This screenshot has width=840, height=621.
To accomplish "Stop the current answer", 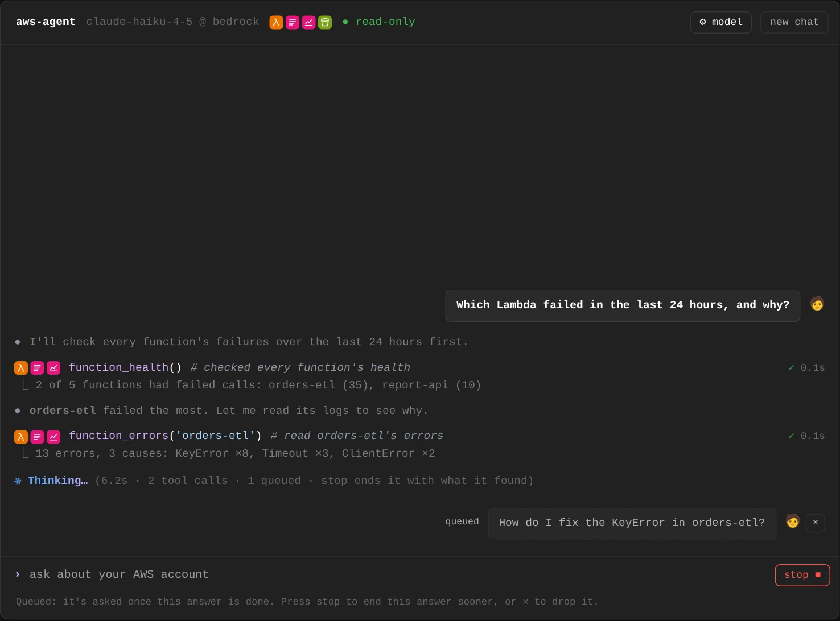I will 802,575.
